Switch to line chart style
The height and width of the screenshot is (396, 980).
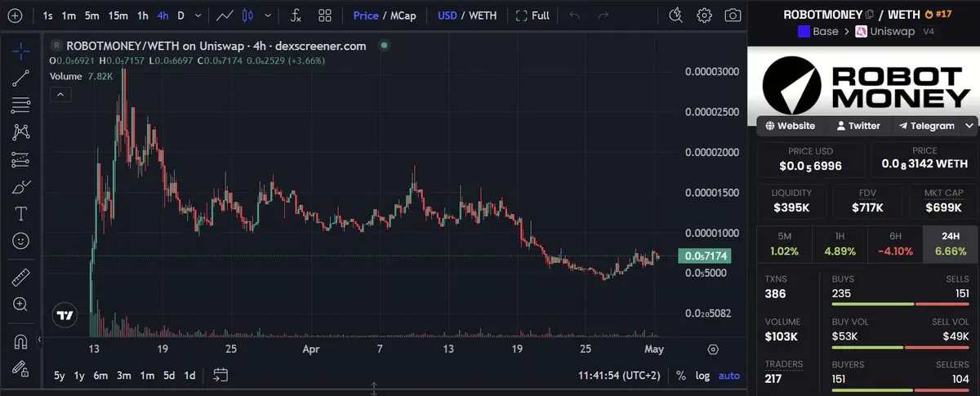[225, 15]
